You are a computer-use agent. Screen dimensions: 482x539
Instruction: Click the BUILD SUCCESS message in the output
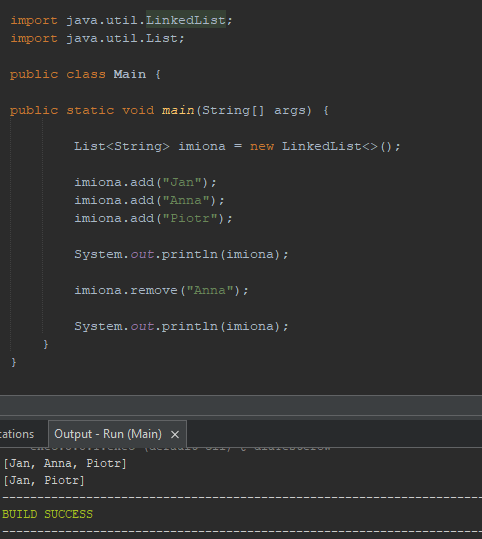click(x=47, y=514)
